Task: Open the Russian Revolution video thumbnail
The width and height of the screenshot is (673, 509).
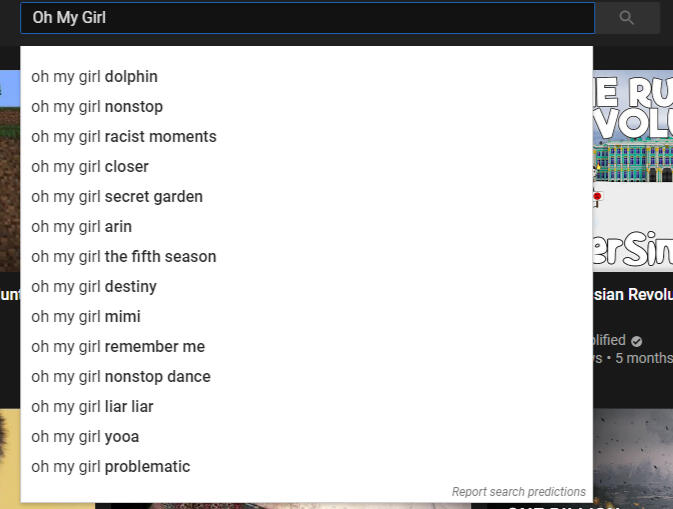Action: pos(633,170)
